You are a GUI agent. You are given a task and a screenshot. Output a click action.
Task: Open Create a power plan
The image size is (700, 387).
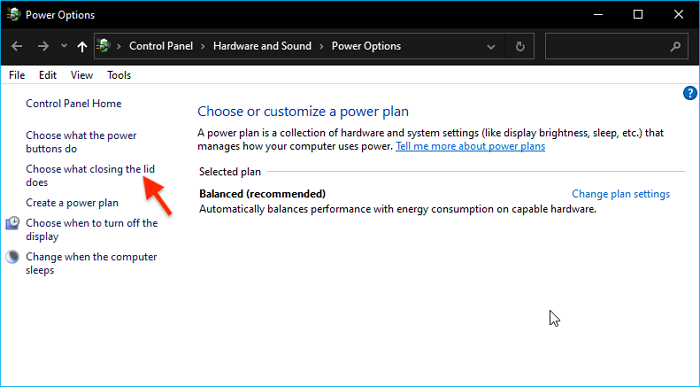[x=72, y=203]
